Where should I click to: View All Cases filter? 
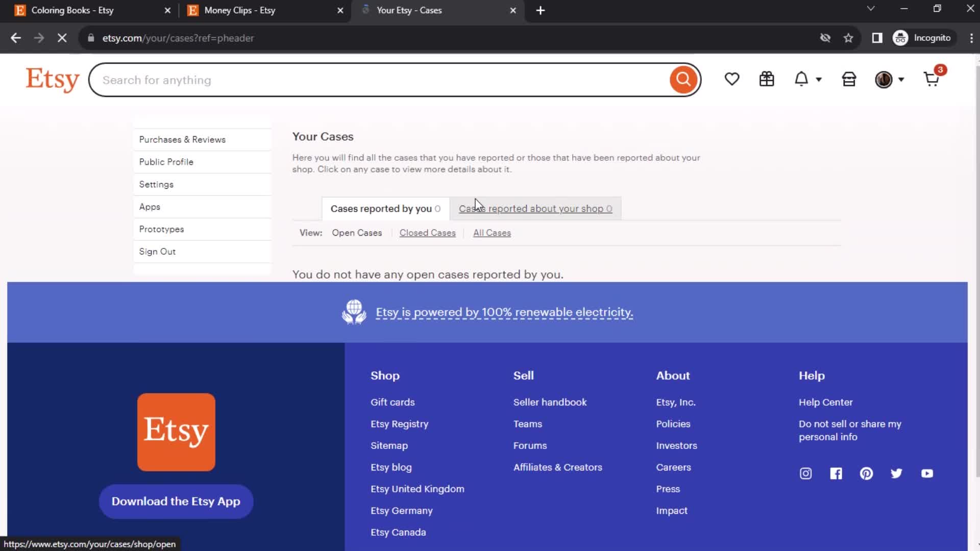click(492, 233)
